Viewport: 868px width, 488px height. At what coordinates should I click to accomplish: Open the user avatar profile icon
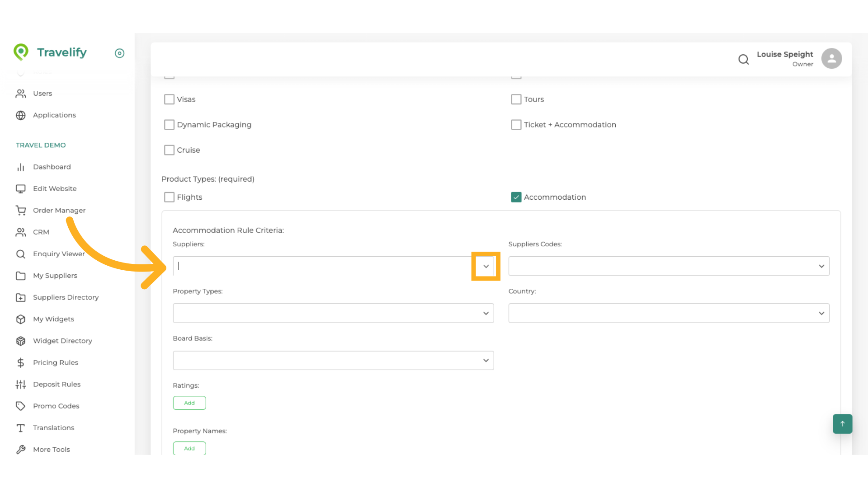click(831, 59)
